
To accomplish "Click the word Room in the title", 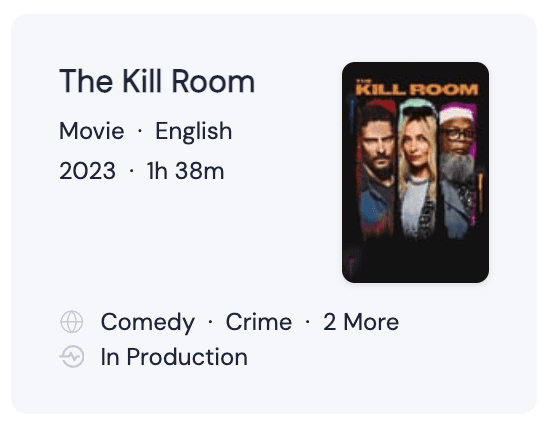I will tap(213, 81).
